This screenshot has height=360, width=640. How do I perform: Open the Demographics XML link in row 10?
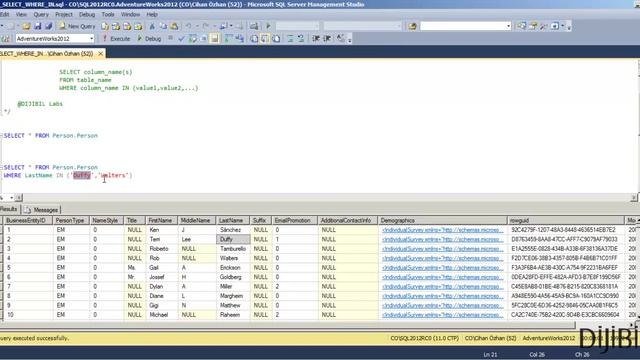442,315
